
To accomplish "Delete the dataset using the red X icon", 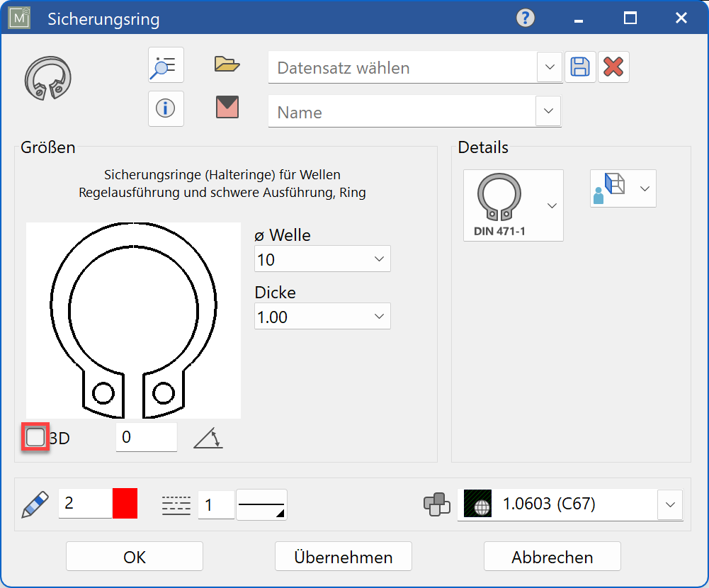I will coord(613,66).
